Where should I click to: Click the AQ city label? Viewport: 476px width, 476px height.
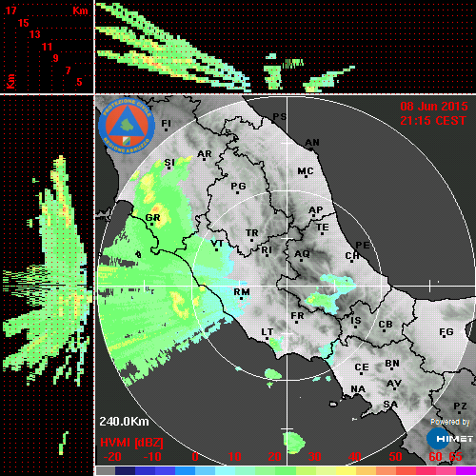(302, 254)
